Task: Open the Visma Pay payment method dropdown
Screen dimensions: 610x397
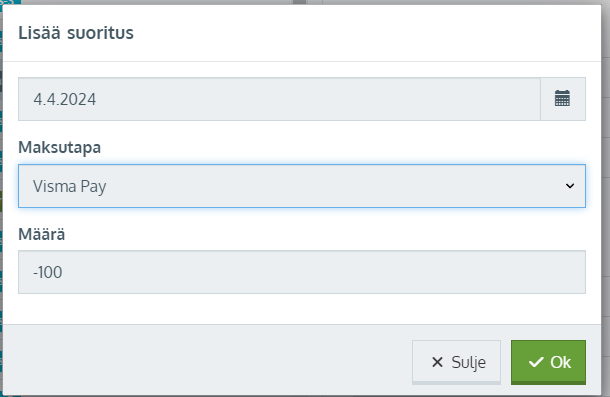Action: pyautogui.click(x=302, y=186)
